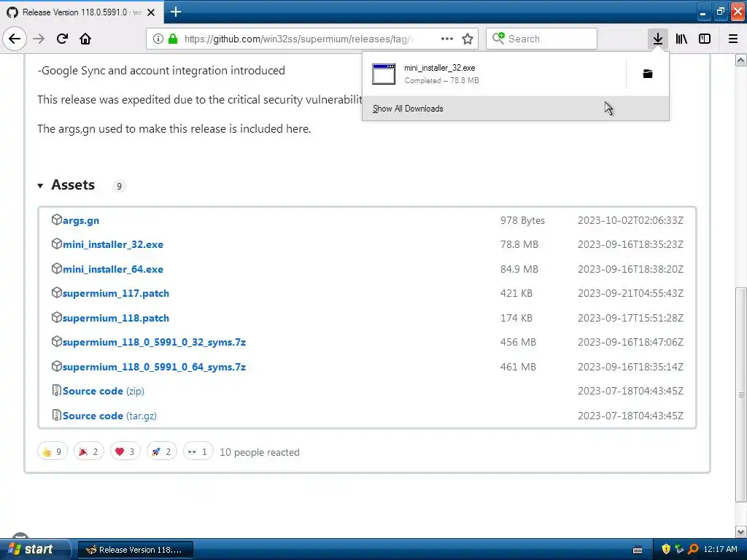Click the magnifier tray icon
This screenshot has height=560, width=747.
[693, 549]
